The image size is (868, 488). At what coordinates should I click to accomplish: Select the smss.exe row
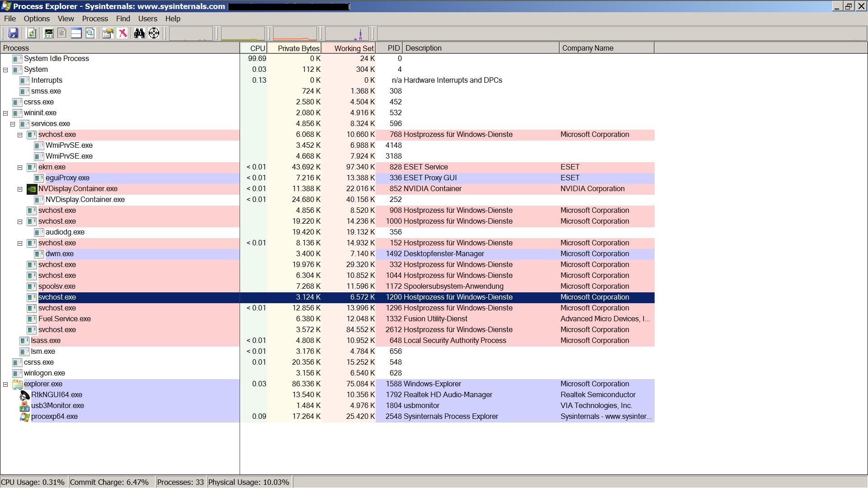[x=327, y=91]
